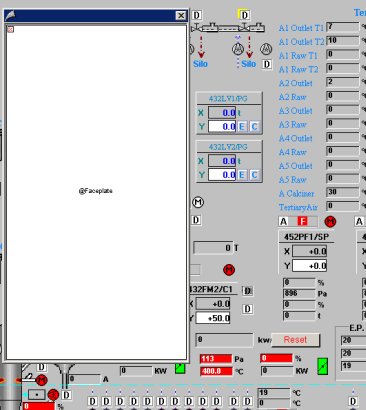Click the A5 Raw label

[293, 180]
